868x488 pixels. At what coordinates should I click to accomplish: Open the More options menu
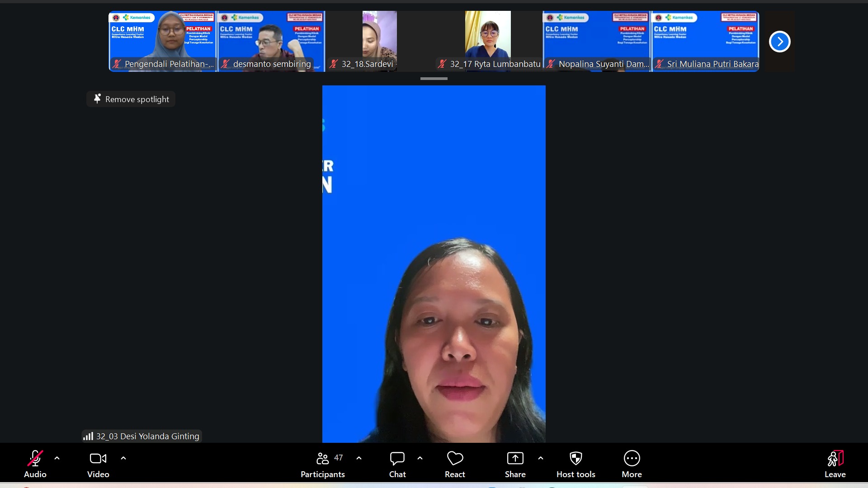(x=632, y=459)
